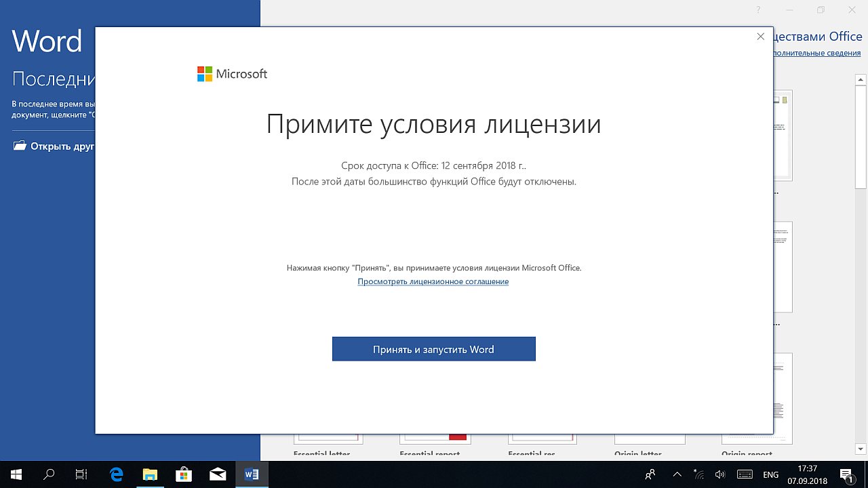The image size is (868, 488).
Task: Open the Mail app from the taskbar
Action: [x=217, y=474]
